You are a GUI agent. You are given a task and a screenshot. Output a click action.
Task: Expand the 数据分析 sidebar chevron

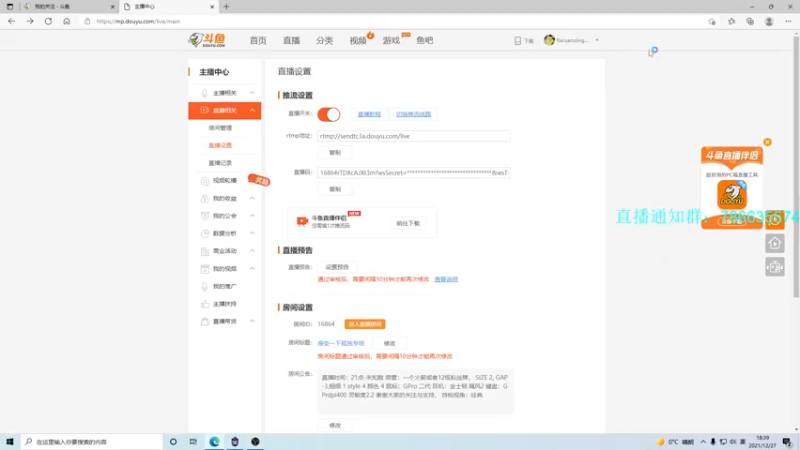252,233
